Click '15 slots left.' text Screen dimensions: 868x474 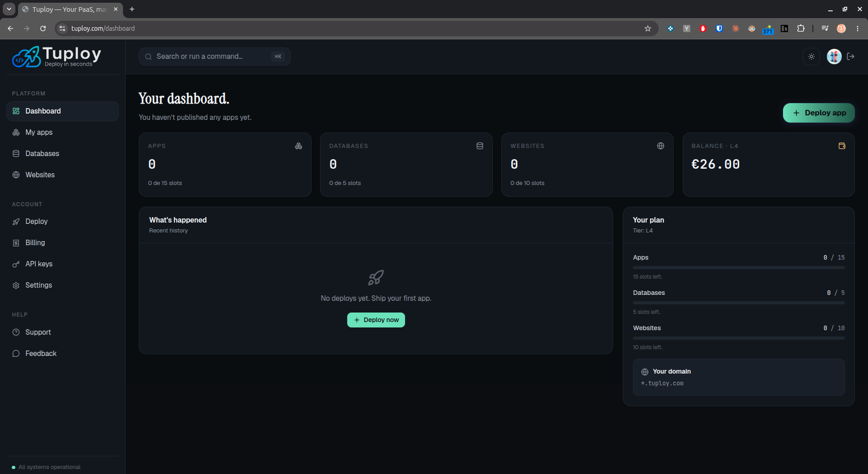coord(647,277)
